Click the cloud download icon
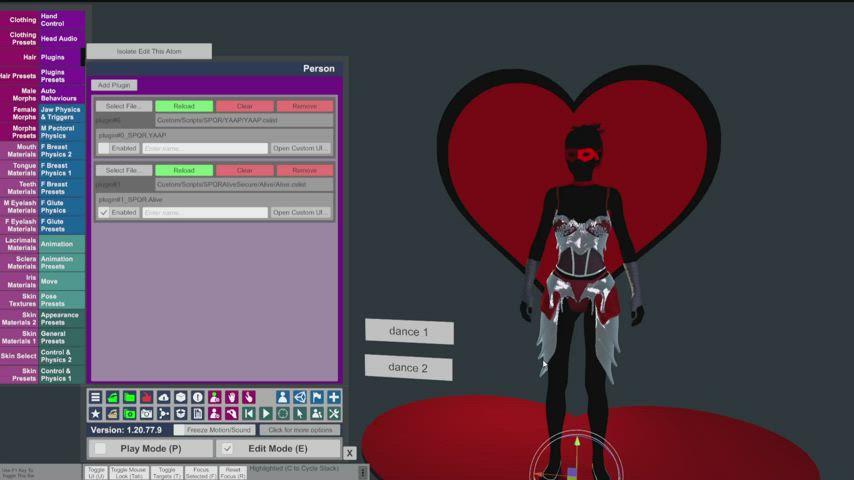This screenshot has width=854, height=480. point(163,397)
